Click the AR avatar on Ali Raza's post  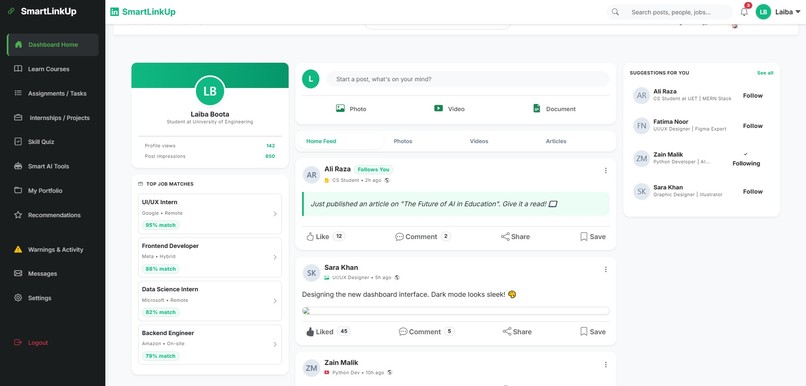(312, 175)
